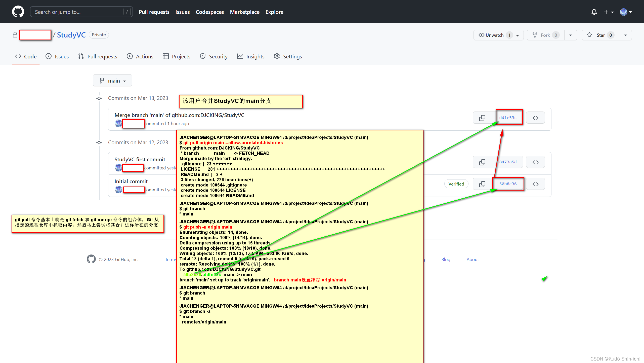The image size is (644, 363).
Task: Copy full SHA for 50b8c36
Action: (482, 184)
